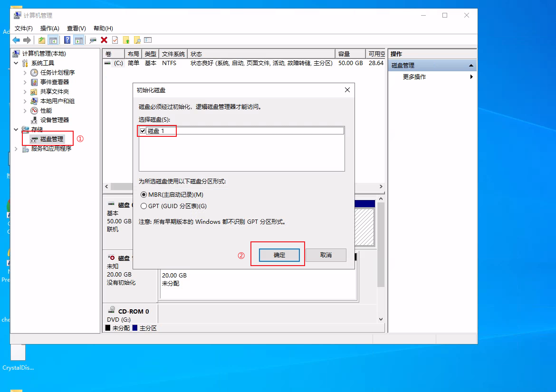This screenshot has width=556, height=392.
Task: Collapse the 存储 tree node
Action: [16, 129]
